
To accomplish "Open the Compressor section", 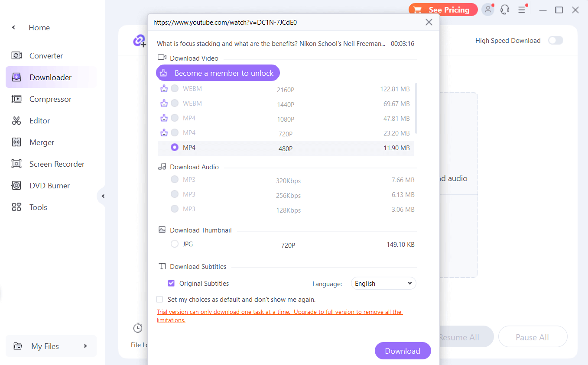I will click(x=50, y=99).
